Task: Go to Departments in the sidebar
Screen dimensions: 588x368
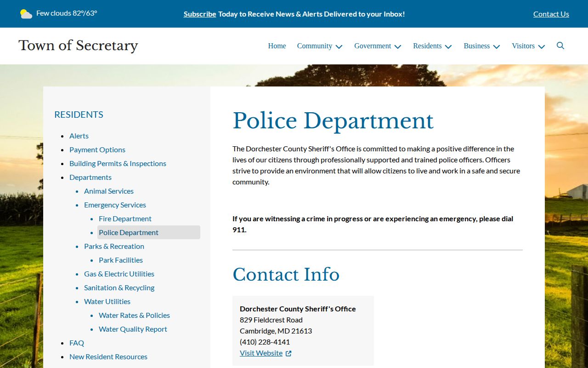Action: coord(90,177)
